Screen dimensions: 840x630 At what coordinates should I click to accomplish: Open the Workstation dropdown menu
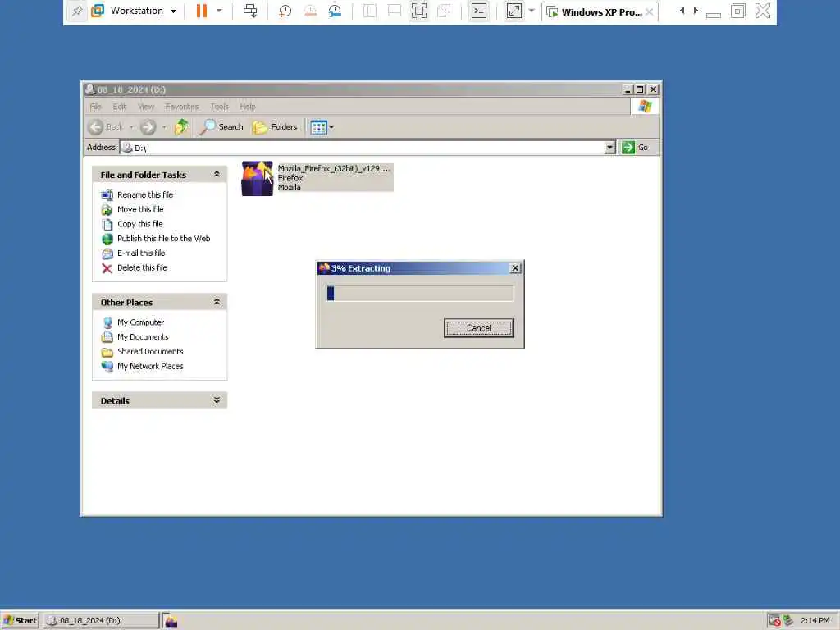[x=134, y=11]
